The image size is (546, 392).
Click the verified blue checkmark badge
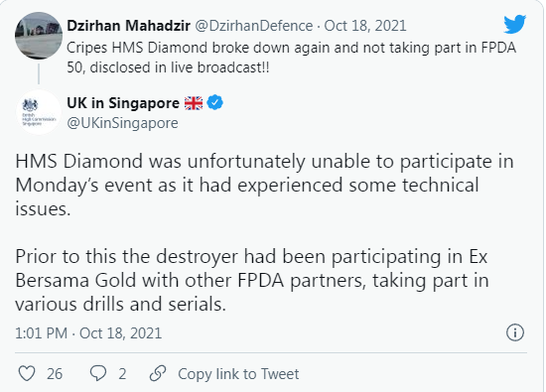click(214, 102)
